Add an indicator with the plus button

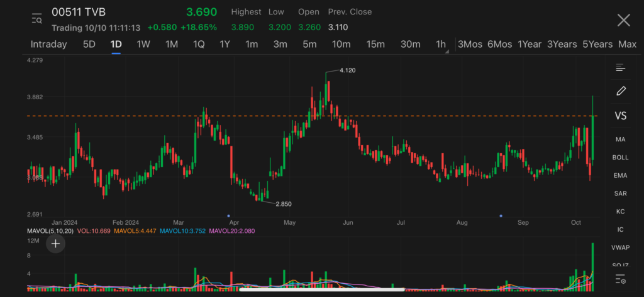(55, 244)
